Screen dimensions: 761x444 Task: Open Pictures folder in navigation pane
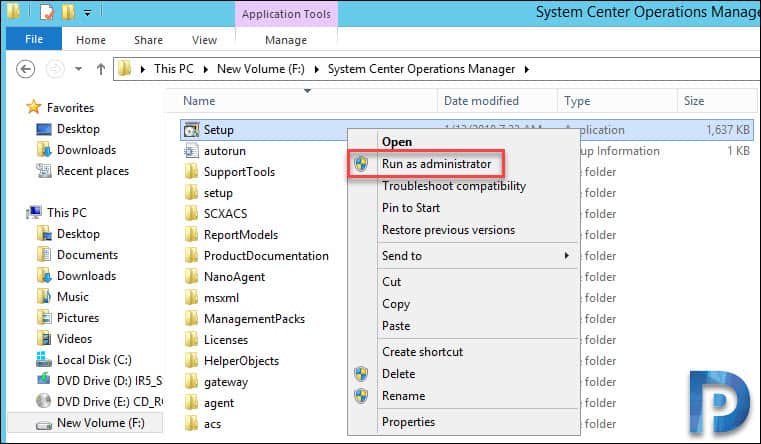[x=78, y=318]
